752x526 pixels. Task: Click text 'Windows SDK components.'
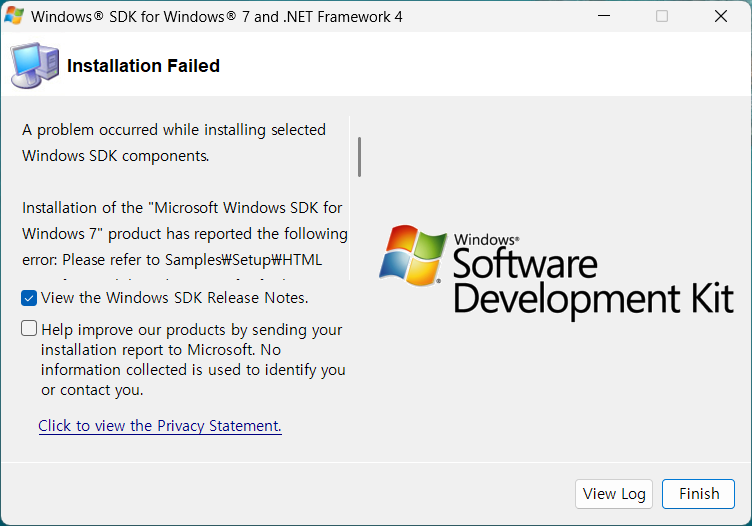116,156
